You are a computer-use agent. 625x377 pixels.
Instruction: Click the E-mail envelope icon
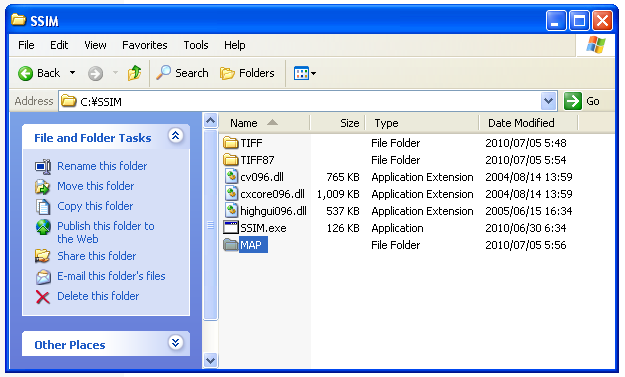pos(43,277)
